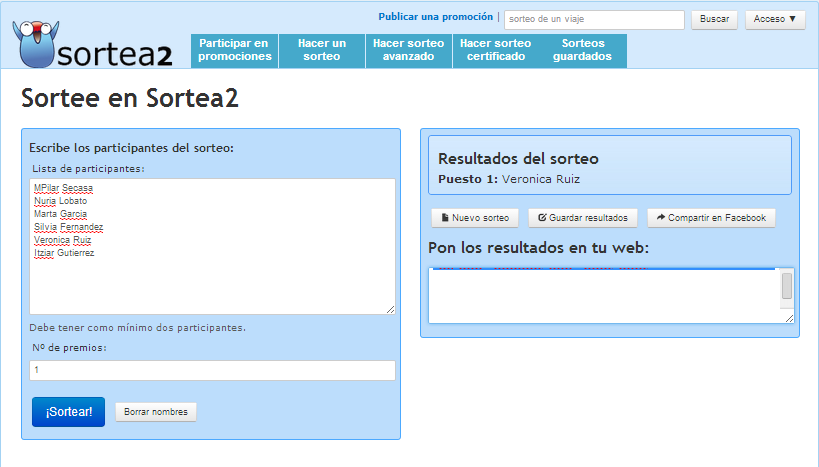Open the Acceso dropdown menu
This screenshot has width=819, height=467.
click(775, 19)
